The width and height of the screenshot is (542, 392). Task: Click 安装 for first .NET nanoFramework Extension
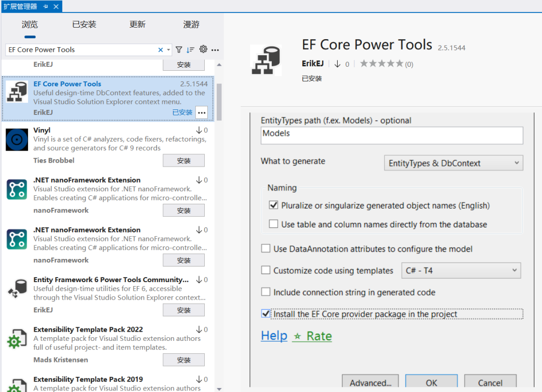184,210
